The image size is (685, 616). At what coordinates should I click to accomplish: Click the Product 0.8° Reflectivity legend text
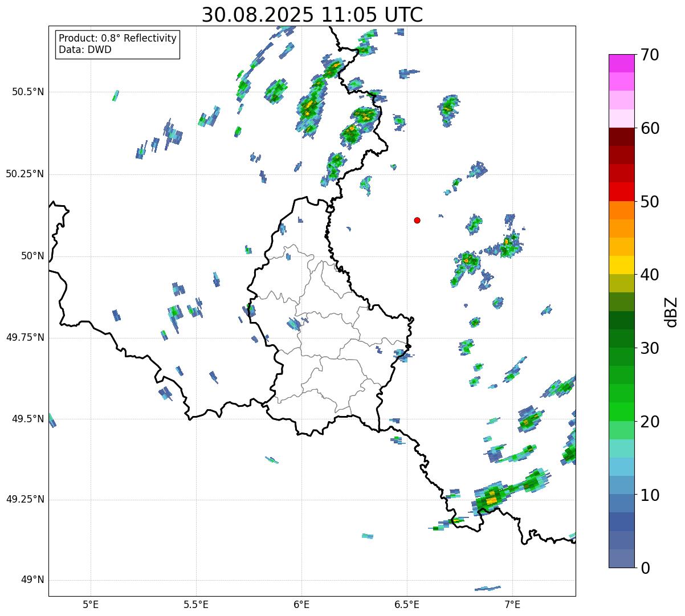pyautogui.click(x=117, y=38)
